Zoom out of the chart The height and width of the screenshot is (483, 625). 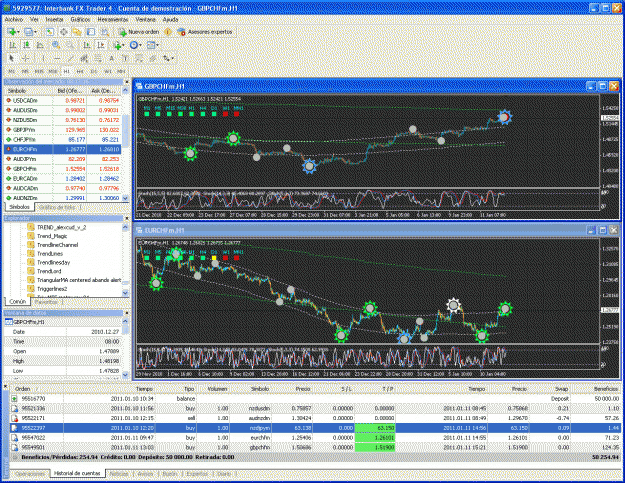(70, 45)
